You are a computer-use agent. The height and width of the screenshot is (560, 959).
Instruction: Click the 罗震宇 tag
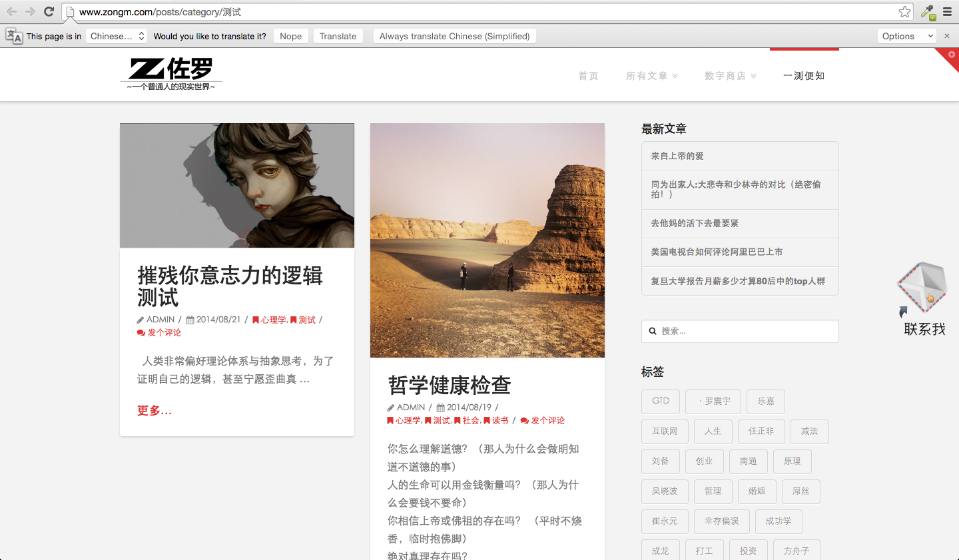(713, 401)
